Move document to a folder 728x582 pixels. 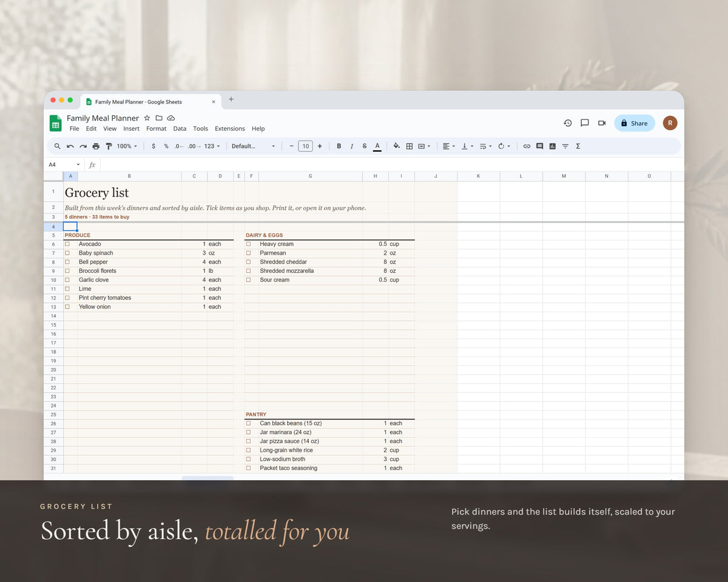159,118
